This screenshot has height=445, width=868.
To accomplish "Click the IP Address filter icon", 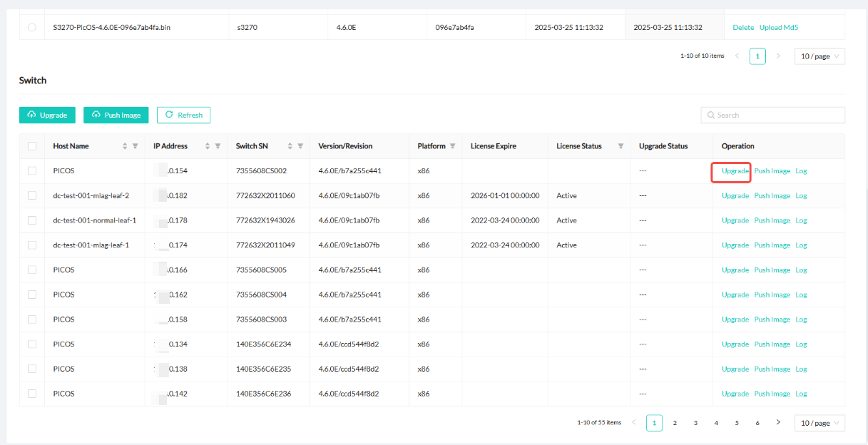I will [x=218, y=146].
